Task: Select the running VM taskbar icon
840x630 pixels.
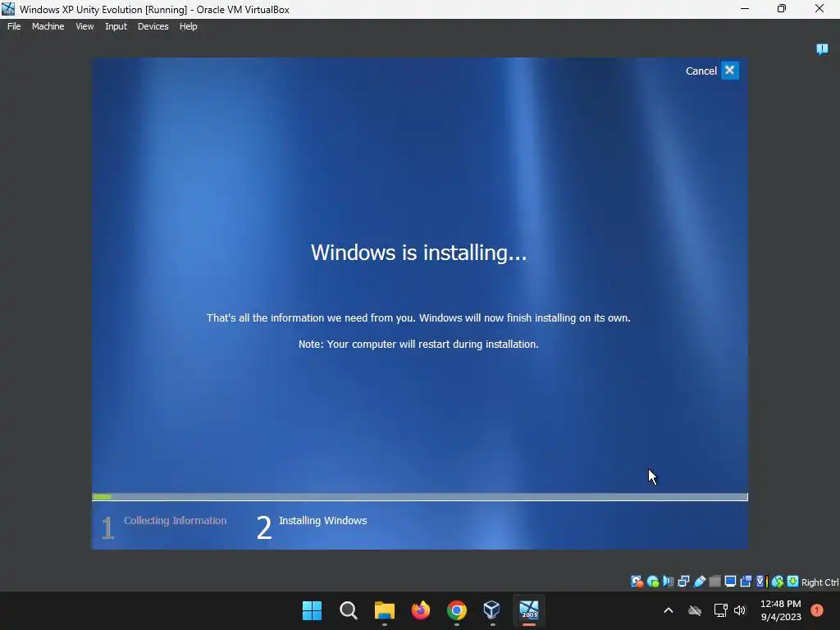Action: pyautogui.click(x=529, y=609)
